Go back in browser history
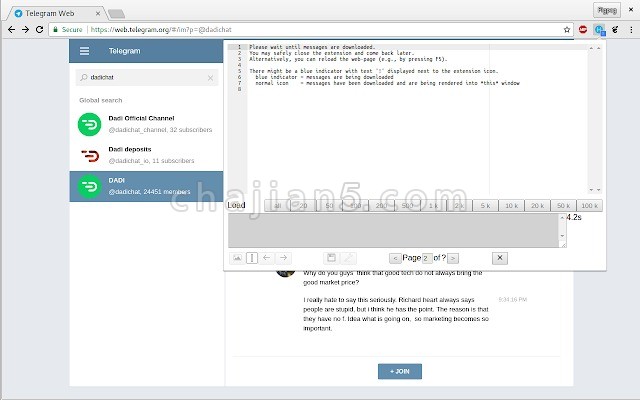The image size is (640, 400). point(11,29)
